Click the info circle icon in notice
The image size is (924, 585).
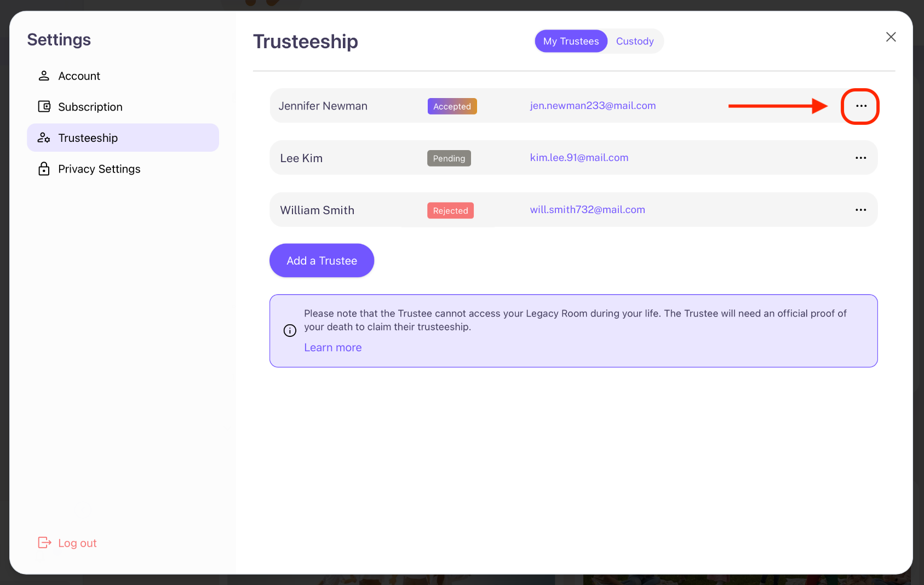(290, 330)
